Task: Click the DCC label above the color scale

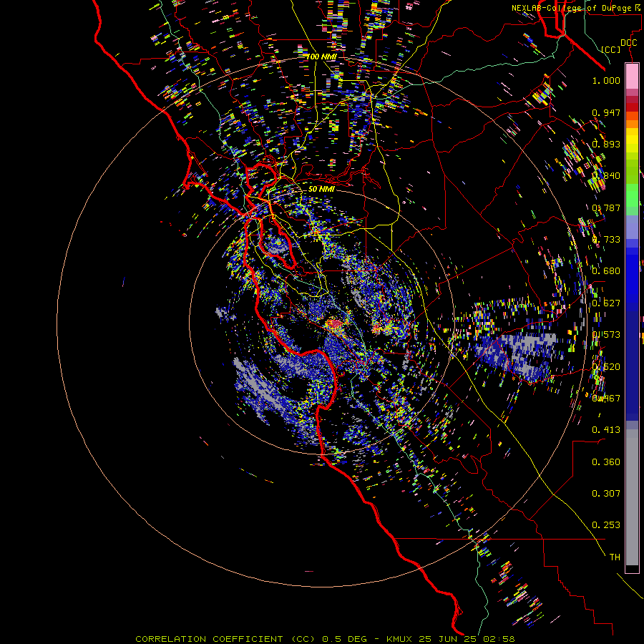Action: (628, 43)
